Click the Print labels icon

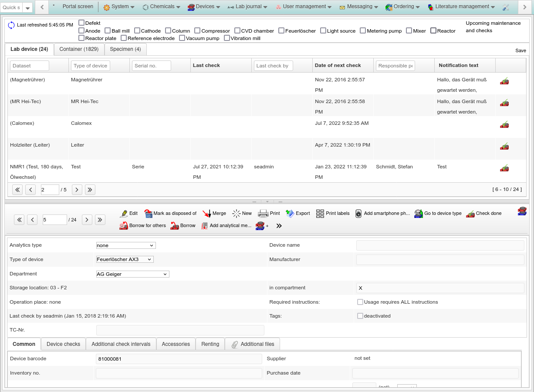pos(320,214)
